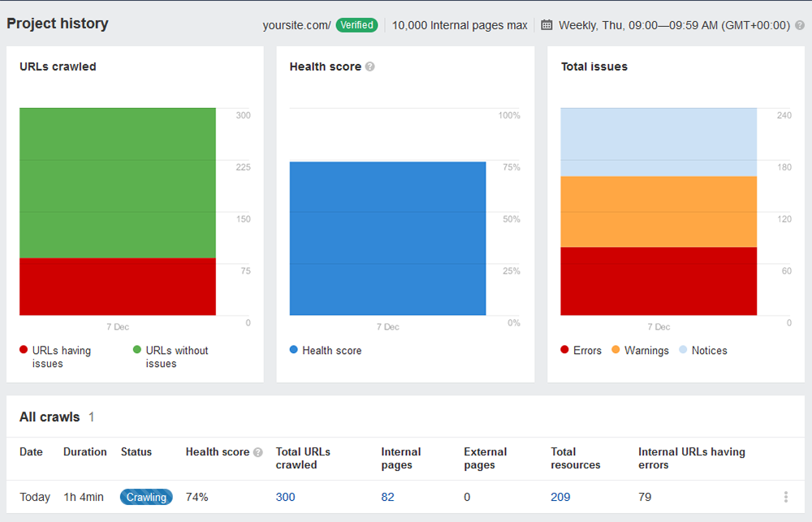Toggle the Notices legend item
Screen dimensions: 812x522
coord(703,350)
